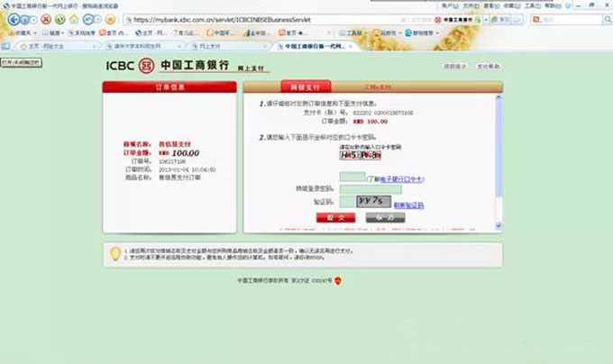The height and width of the screenshot is (364, 613).
Task: Click the gold star favorites icon
Action: click(x=111, y=19)
